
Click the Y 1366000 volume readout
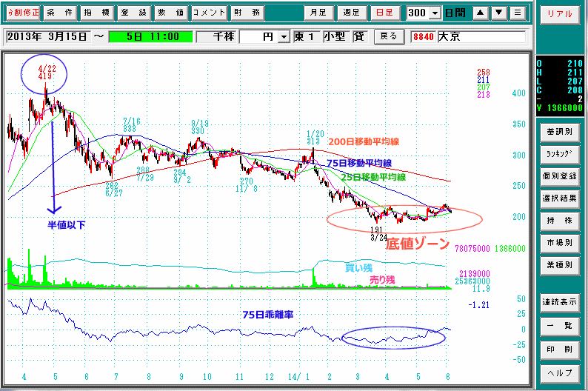(x=560, y=108)
